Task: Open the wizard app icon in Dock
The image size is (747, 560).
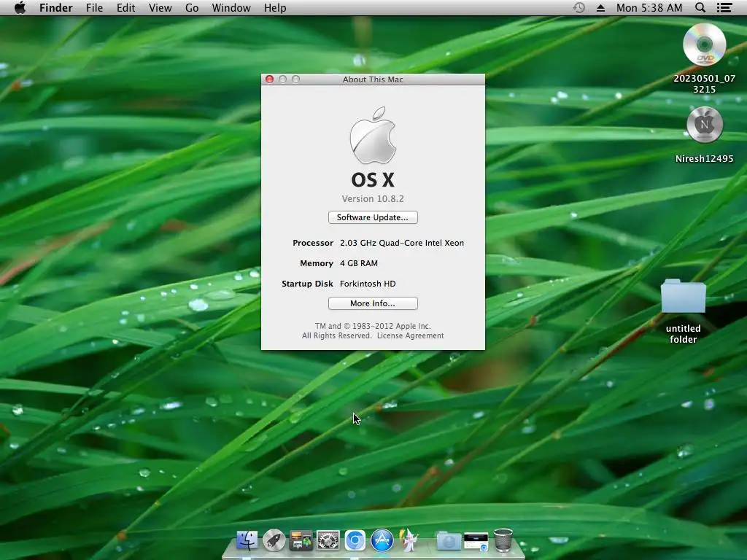Action: pyautogui.click(x=409, y=540)
